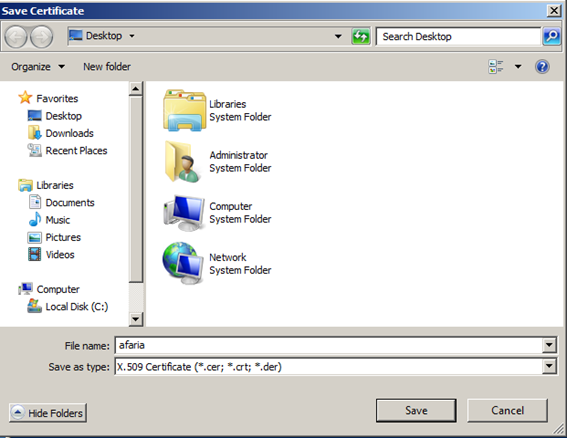Create a New folder

pyautogui.click(x=107, y=67)
